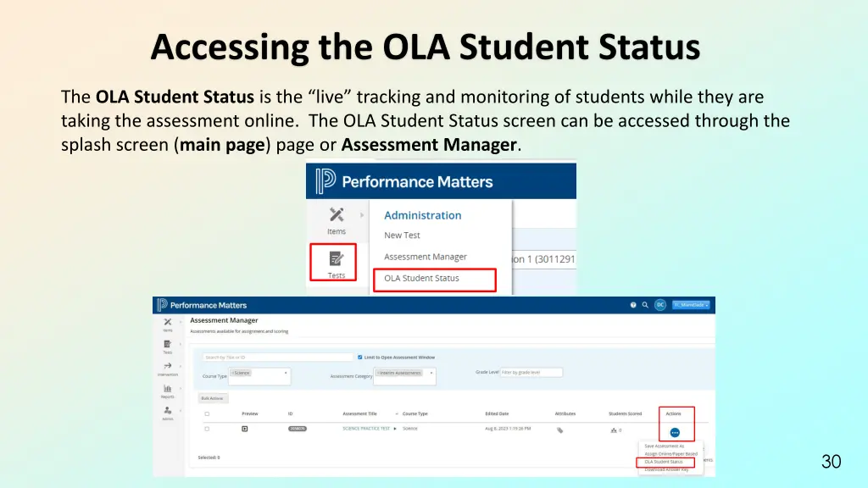Click the Search by Title or ID field
This screenshot has width=868, height=488.
(x=277, y=358)
